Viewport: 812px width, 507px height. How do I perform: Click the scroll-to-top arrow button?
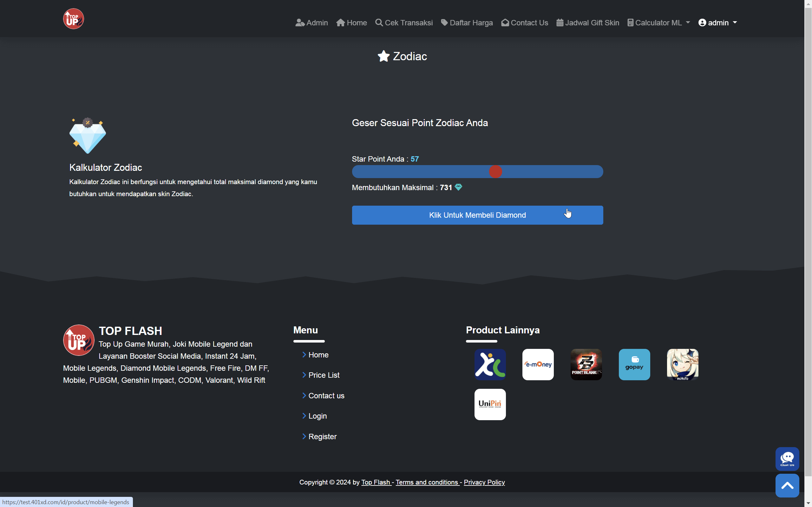point(787,485)
